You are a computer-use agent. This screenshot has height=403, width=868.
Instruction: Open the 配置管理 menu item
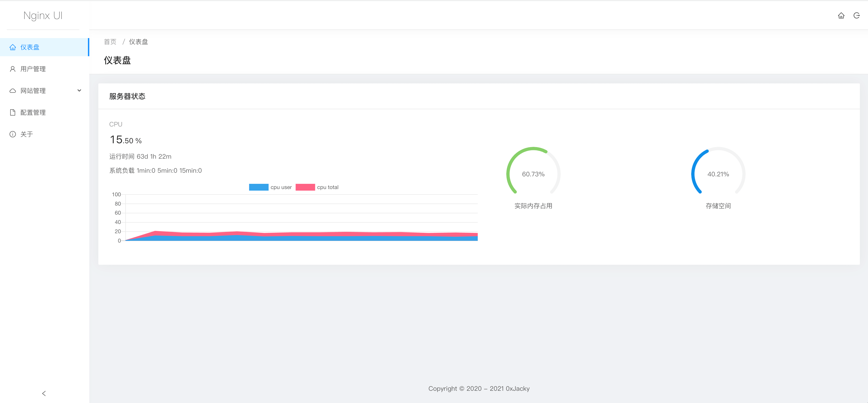[x=33, y=113]
